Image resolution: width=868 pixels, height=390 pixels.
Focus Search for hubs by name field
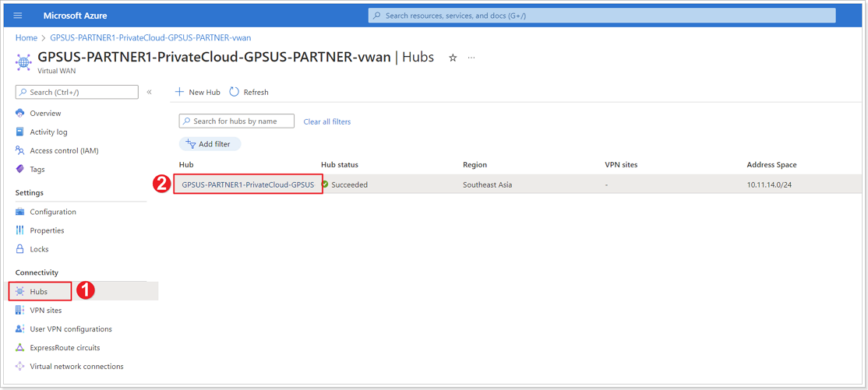236,121
